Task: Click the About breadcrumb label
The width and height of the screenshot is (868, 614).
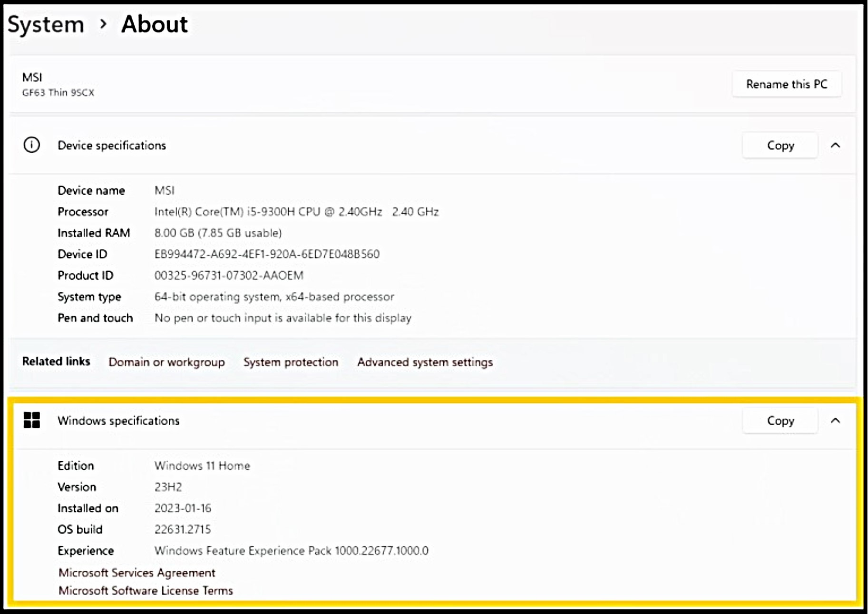Action: coord(154,24)
